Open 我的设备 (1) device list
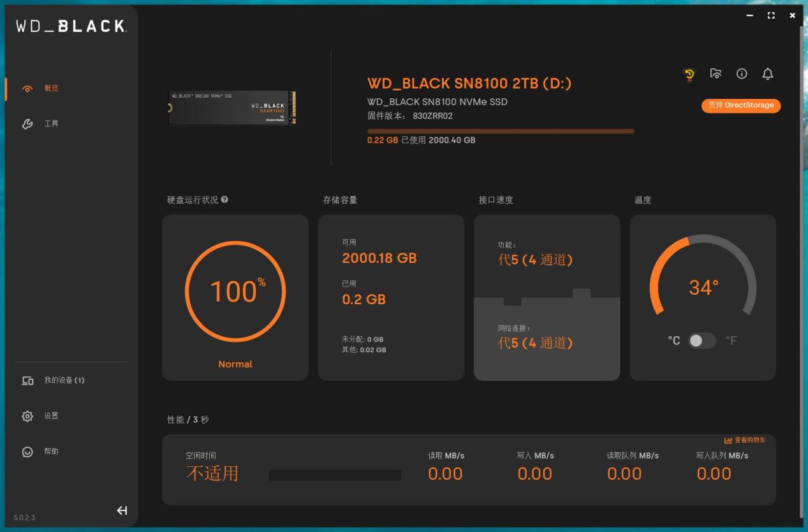This screenshot has height=532, width=808. pyautogui.click(x=64, y=381)
